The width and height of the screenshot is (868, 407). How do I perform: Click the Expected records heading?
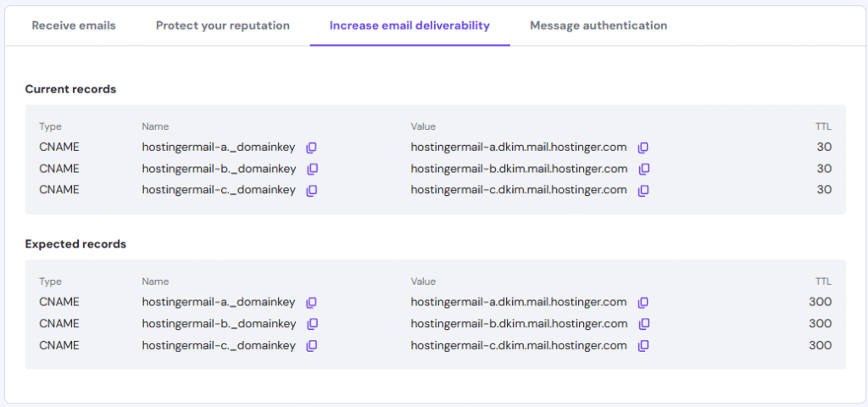tap(75, 244)
